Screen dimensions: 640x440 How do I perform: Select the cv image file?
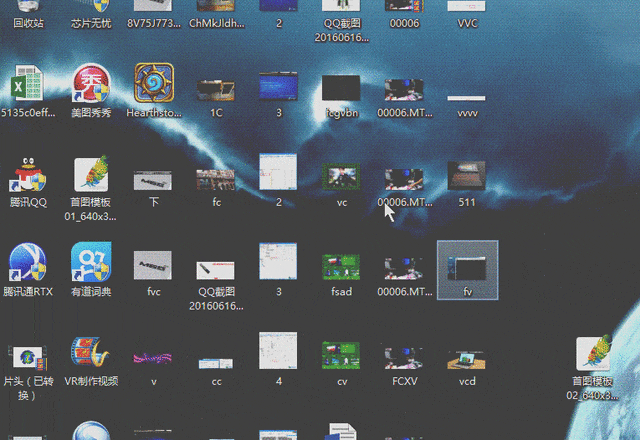tap(341, 364)
